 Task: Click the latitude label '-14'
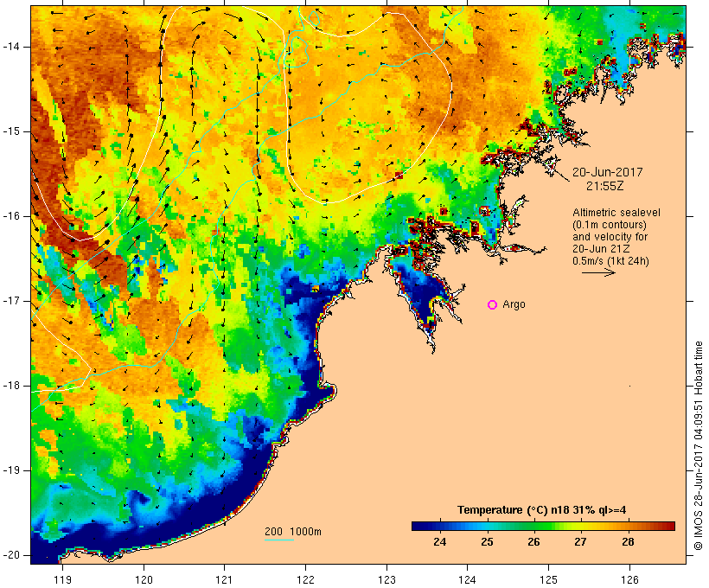[11, 47]
